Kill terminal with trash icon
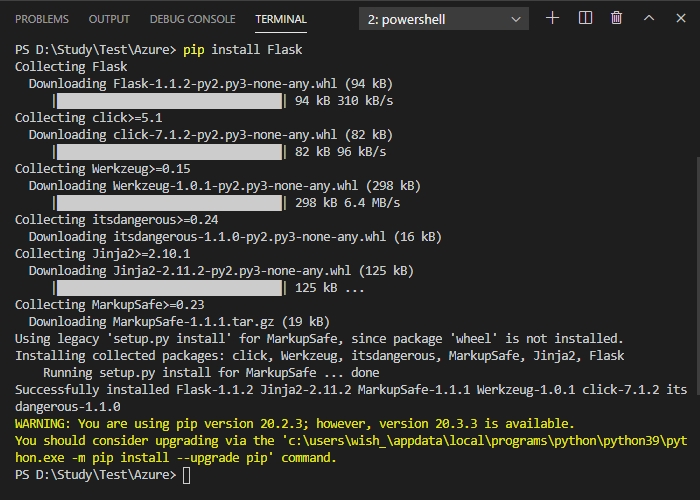Image resolution: width=700 pixels, height=500 pixels. (617, 18)
